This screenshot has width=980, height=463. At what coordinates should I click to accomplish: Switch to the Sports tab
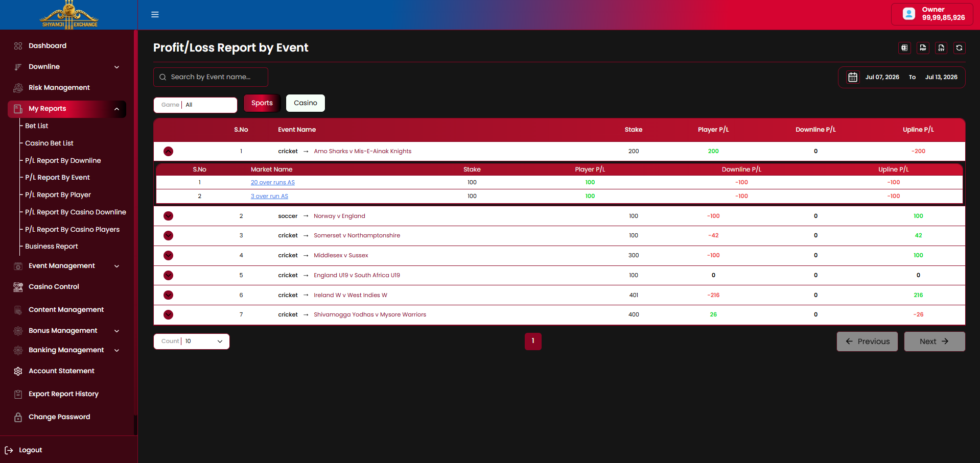pyautogui.click(x=262, y=103)
